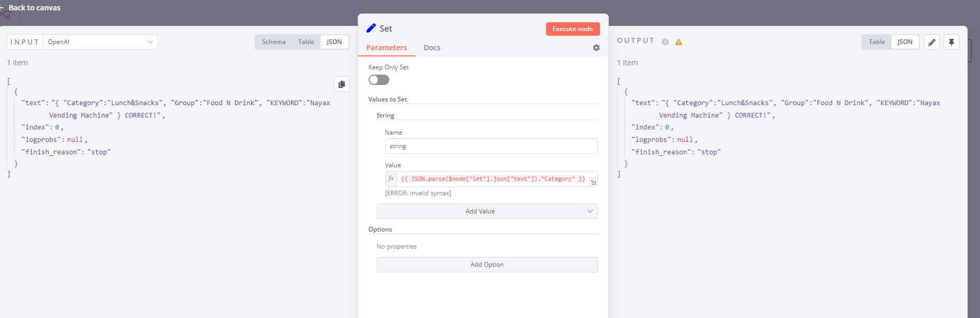Open the expression editor expand icon

[594, 182]
